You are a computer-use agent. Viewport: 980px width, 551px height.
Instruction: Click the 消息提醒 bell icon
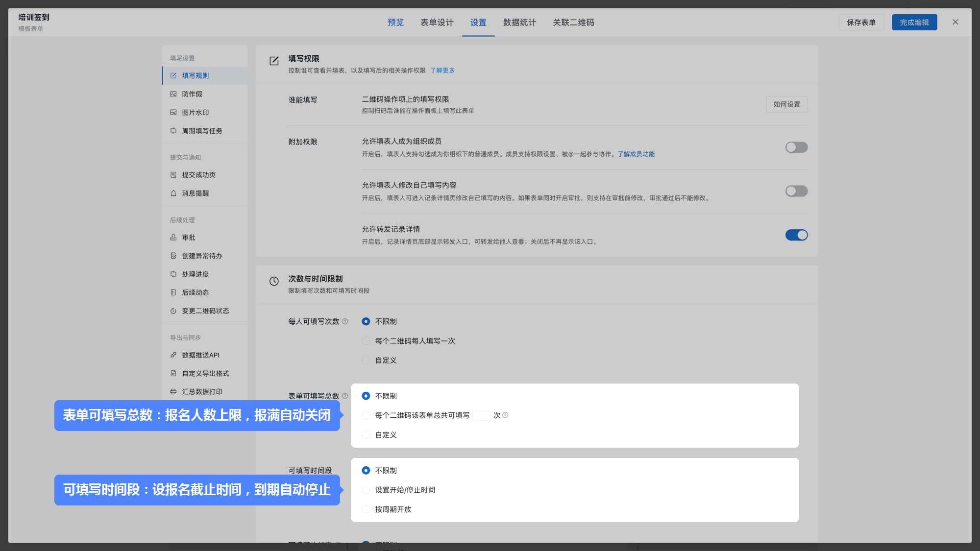173,193
